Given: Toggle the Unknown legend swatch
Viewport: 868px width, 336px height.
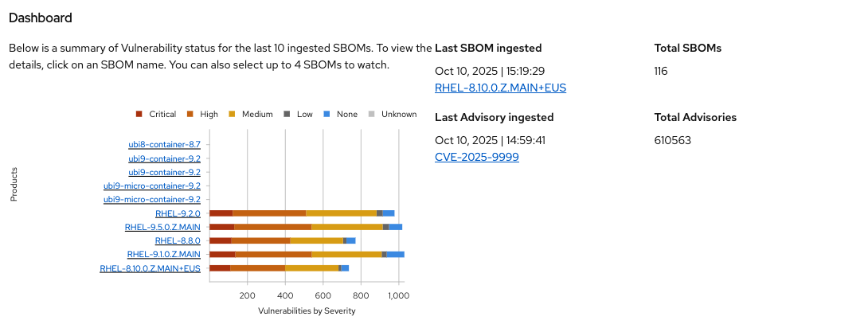Looking at the screenshot, I should [371, 114].
